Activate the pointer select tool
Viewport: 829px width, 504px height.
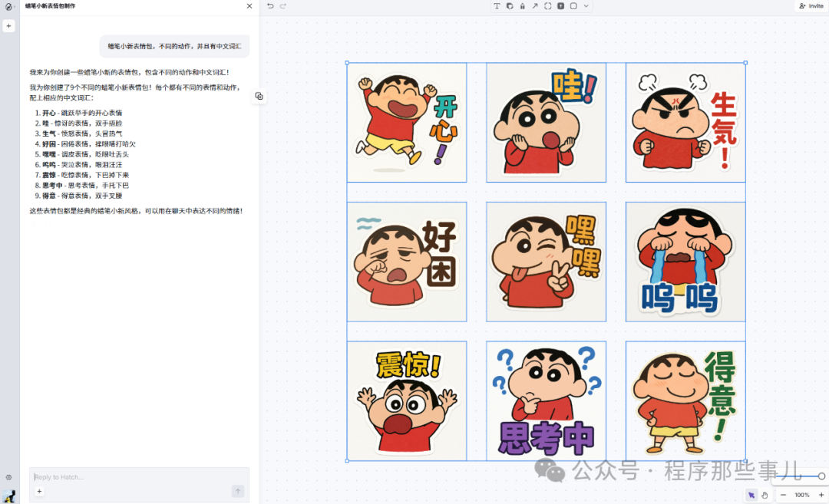pyautogui.click(x=751, y=495)
